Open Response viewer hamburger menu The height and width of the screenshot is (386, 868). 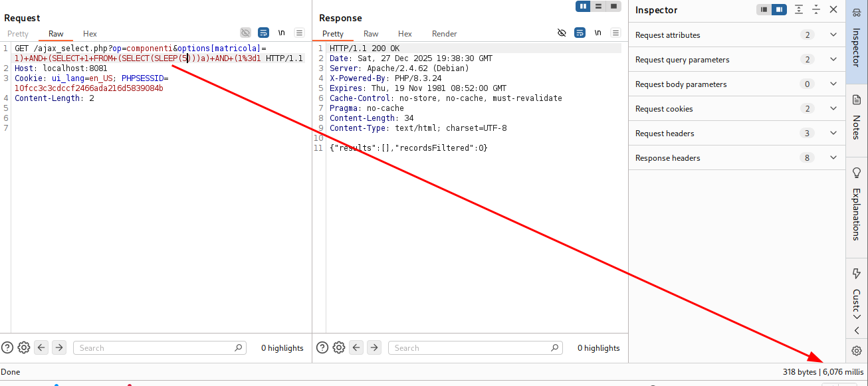[x=615, y=33]
